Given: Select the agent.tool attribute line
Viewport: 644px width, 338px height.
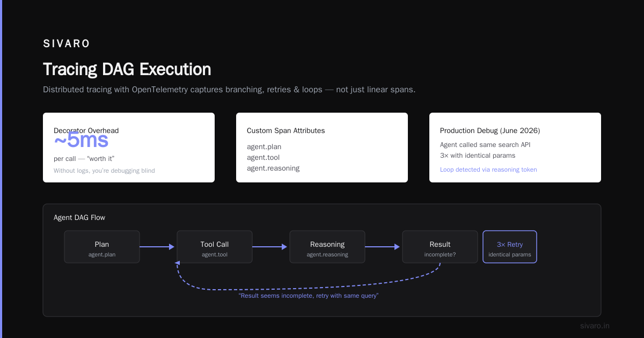Looking at the screenshot, I should 263,157.
